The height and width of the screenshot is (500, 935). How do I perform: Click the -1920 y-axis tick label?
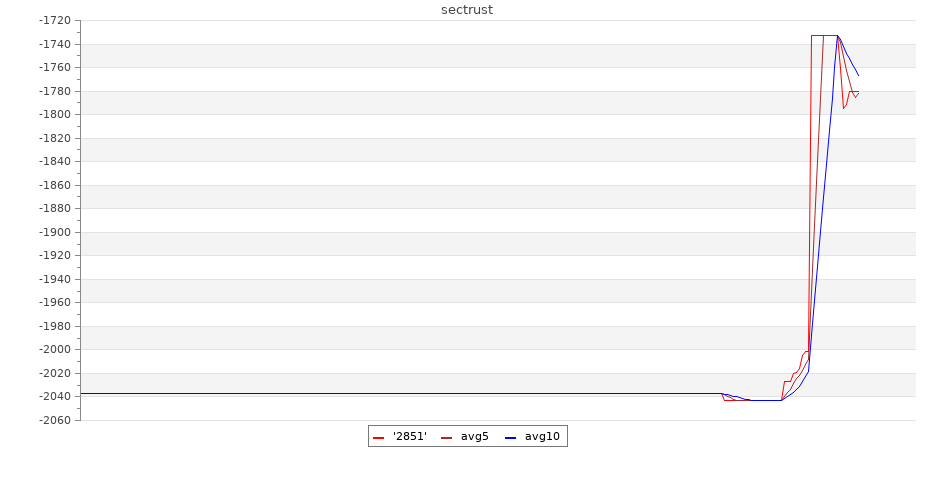point(54,256)
